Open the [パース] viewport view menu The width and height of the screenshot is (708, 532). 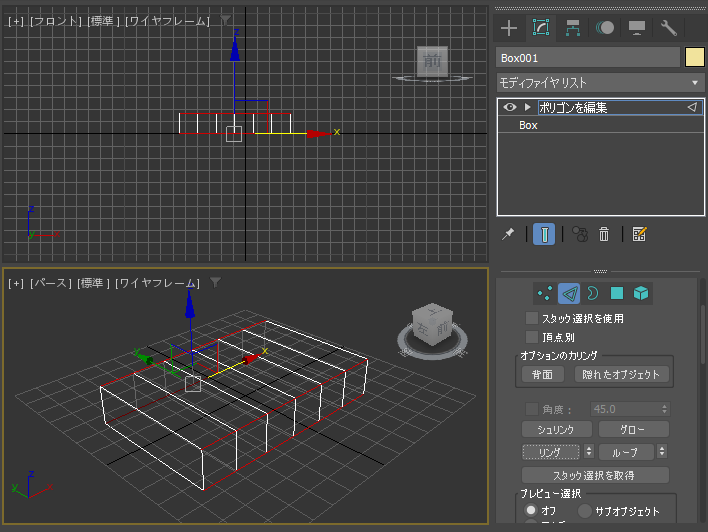(51, 283)
